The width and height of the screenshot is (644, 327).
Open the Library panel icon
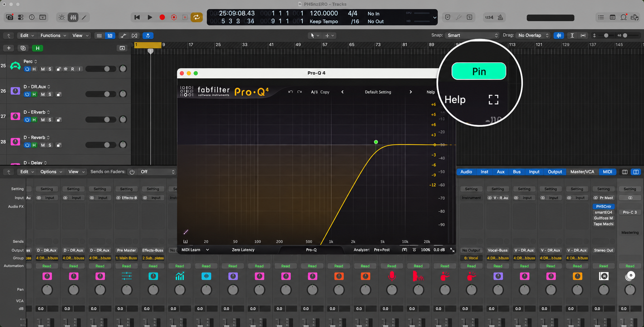pyautogui.click(x=10, y=17)
